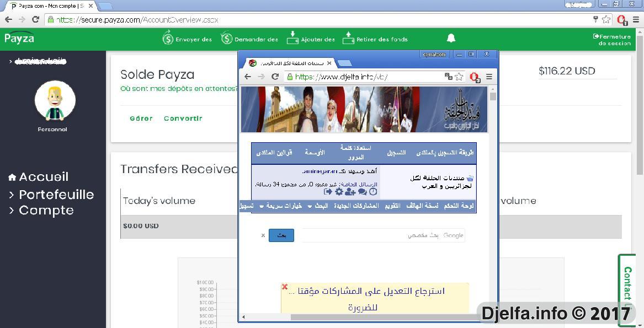The height and width of the screenshot is (328, 644).
Task: Click the Gérer link under Solde Payza
Action: (x=141, y=118)
